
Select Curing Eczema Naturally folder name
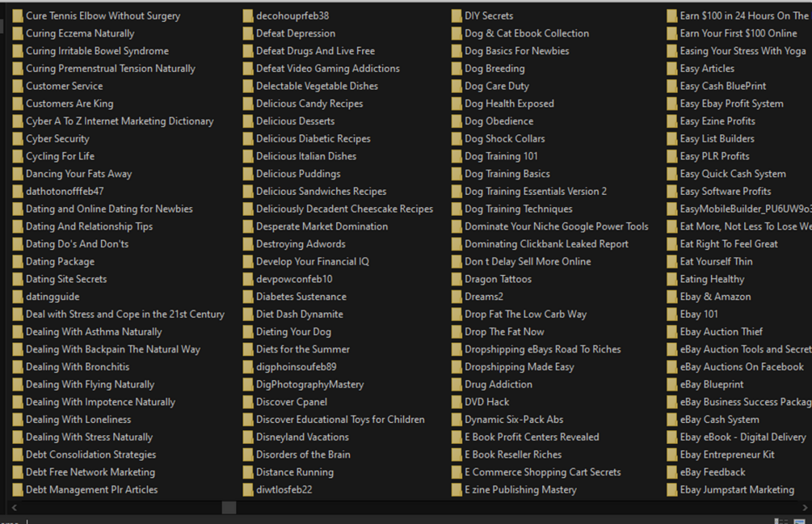80,34
